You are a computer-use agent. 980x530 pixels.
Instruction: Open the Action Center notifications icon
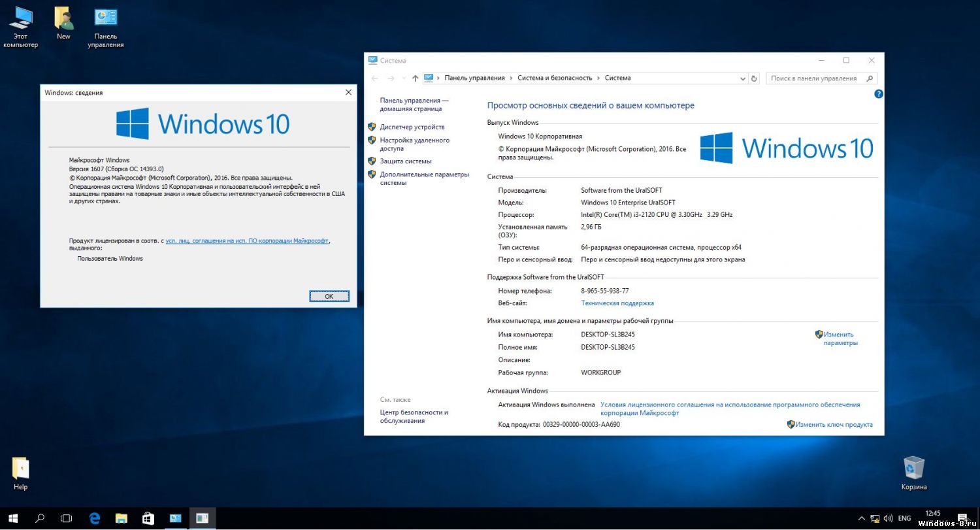(x=962, y=518)
